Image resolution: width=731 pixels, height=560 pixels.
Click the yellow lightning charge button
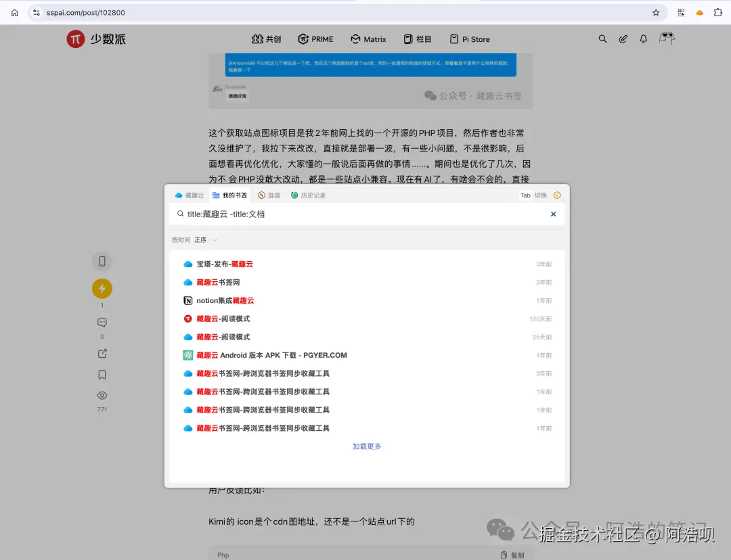[x=102, y=288]
